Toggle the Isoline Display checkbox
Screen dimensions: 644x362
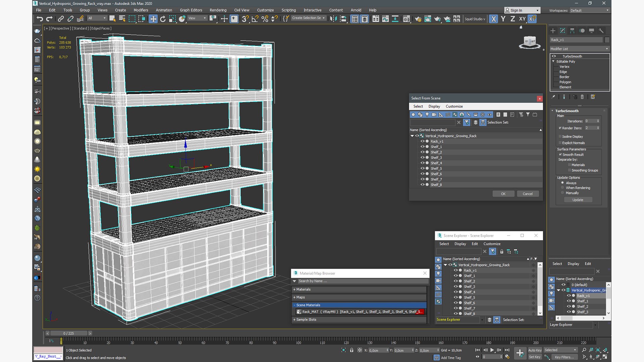(x=560, y=136)
